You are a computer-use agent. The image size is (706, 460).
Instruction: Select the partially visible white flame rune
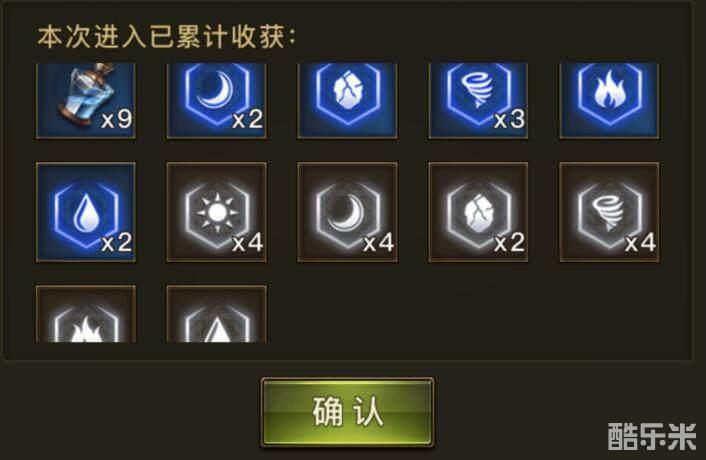[86, 314]
